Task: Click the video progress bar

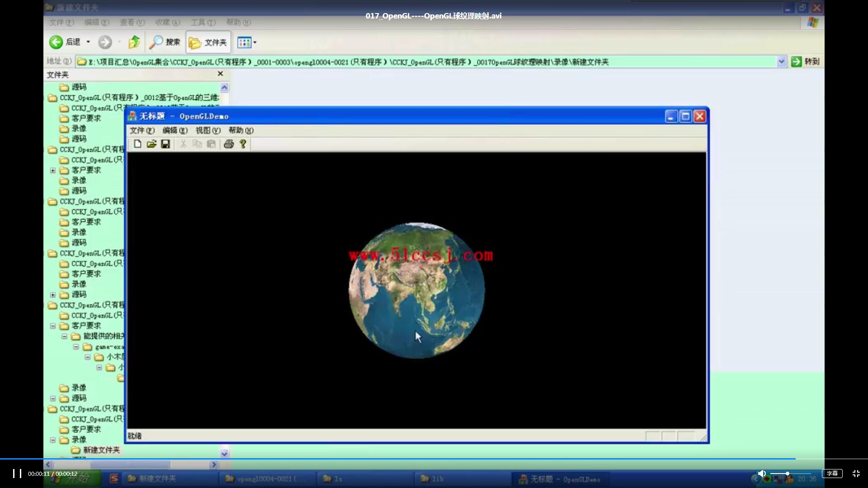Action: pyautogui.click(x=434, y=459)
